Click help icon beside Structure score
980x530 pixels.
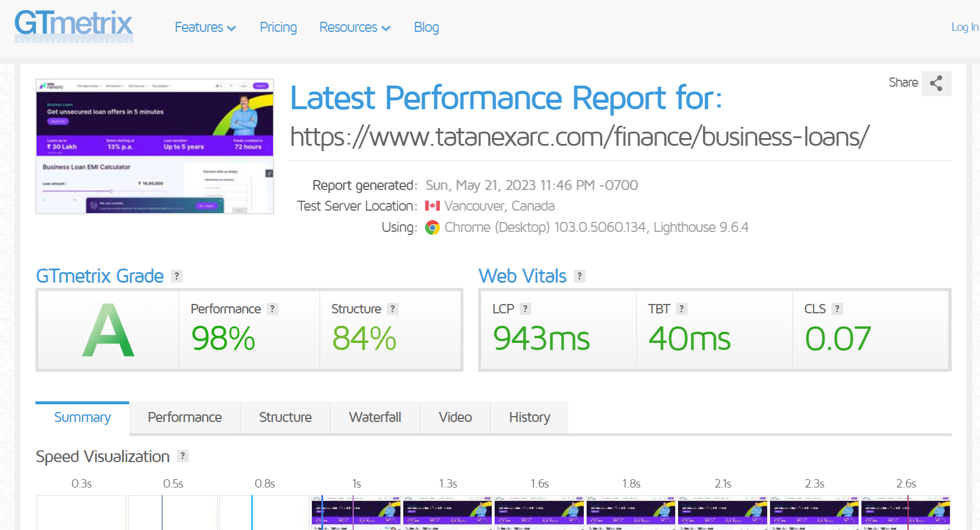[393, 309]
